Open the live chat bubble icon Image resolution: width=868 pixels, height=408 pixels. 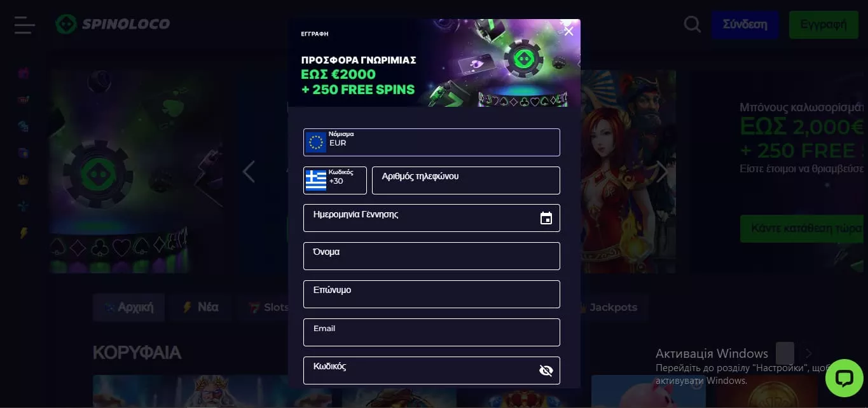[x=844, y=379]
